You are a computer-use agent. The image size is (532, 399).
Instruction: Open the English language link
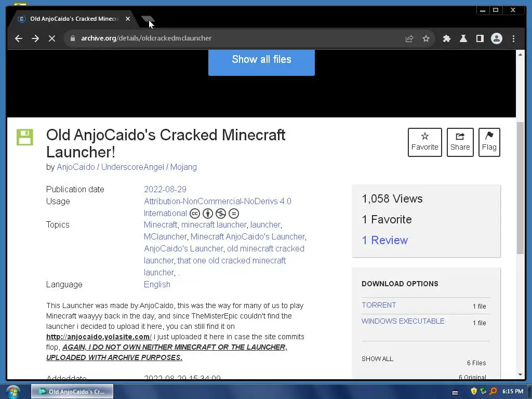(157, 285)
